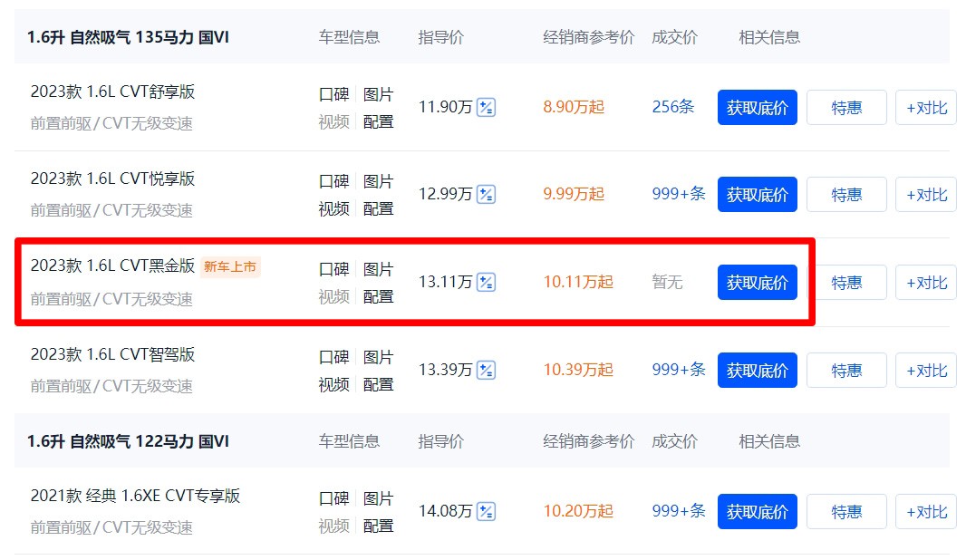This screenshot has width=966, height=560.
Task: Open 配置 specs for the 黑金版
Action: [378, 296]
